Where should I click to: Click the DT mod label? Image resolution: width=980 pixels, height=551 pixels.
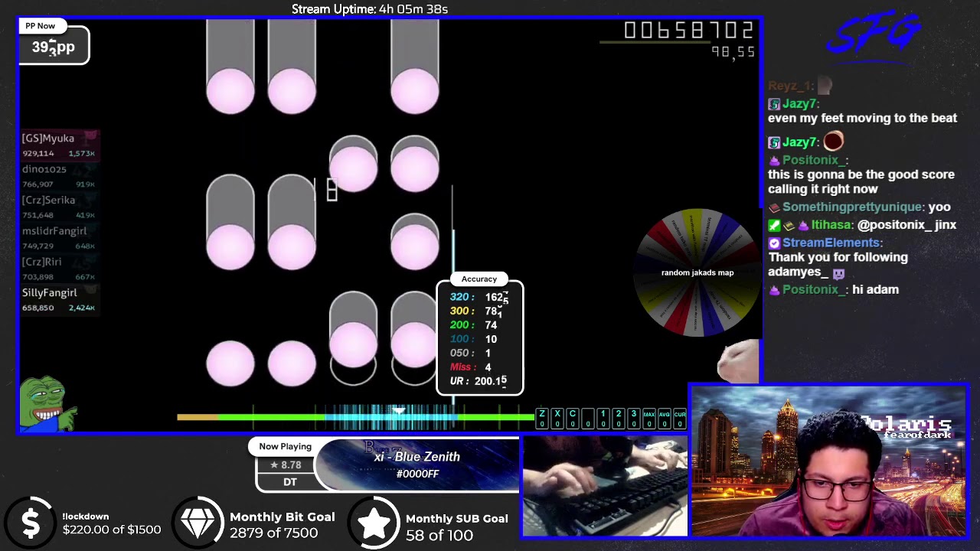click(289, 482)
